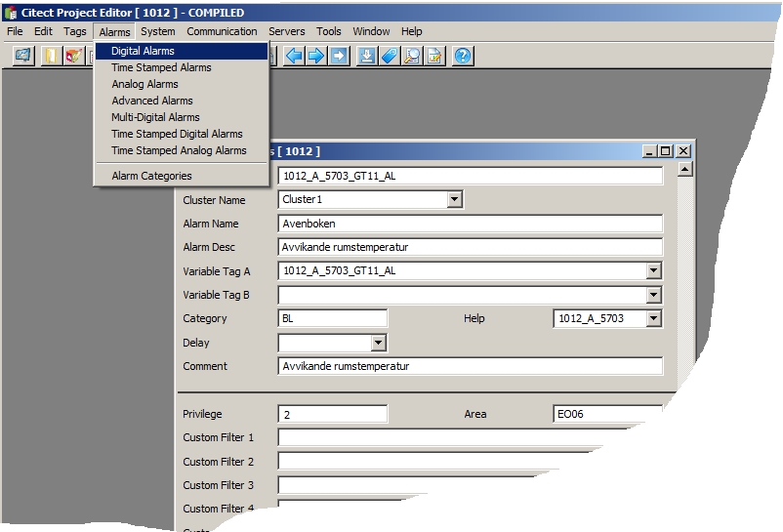Click the yellow folder project icon

pos(51,56)
